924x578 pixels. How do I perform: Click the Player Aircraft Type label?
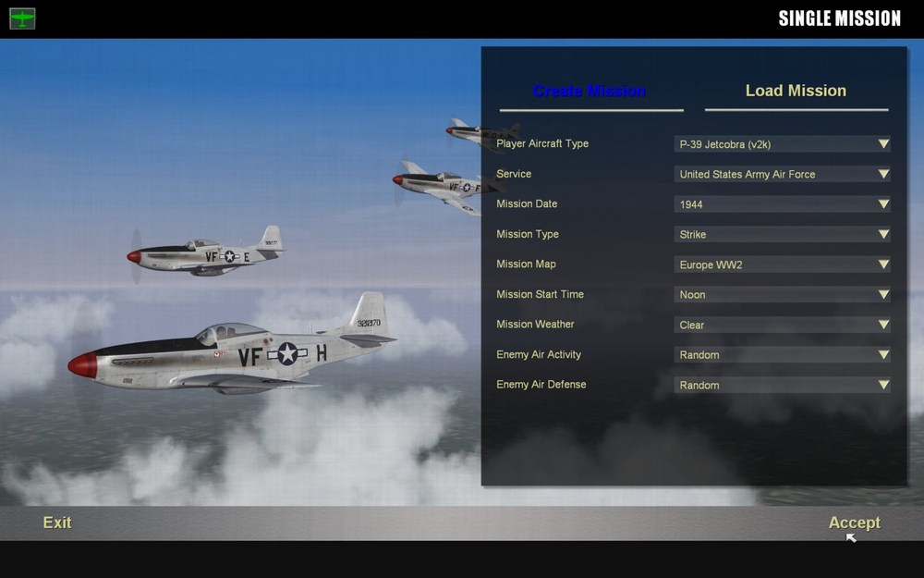542,143
